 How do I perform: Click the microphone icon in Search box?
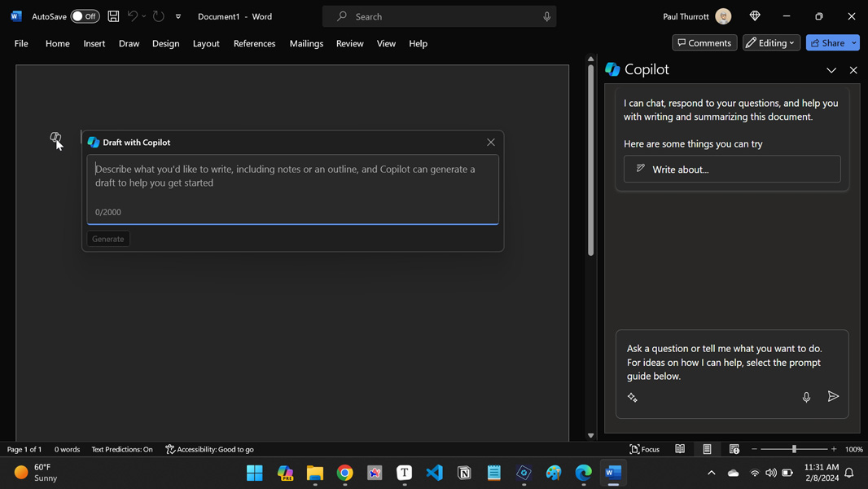pos(546,16)
